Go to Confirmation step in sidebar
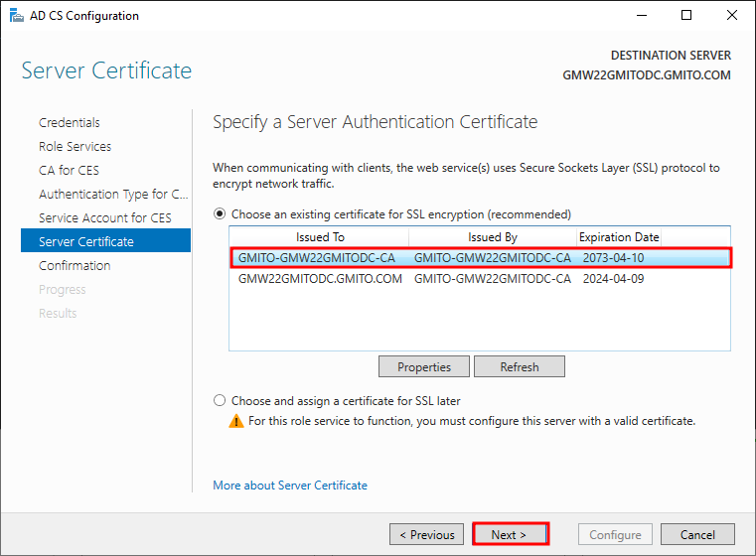Image resolution: width=756 pixels, height=556 pixels. coord(75,265)
